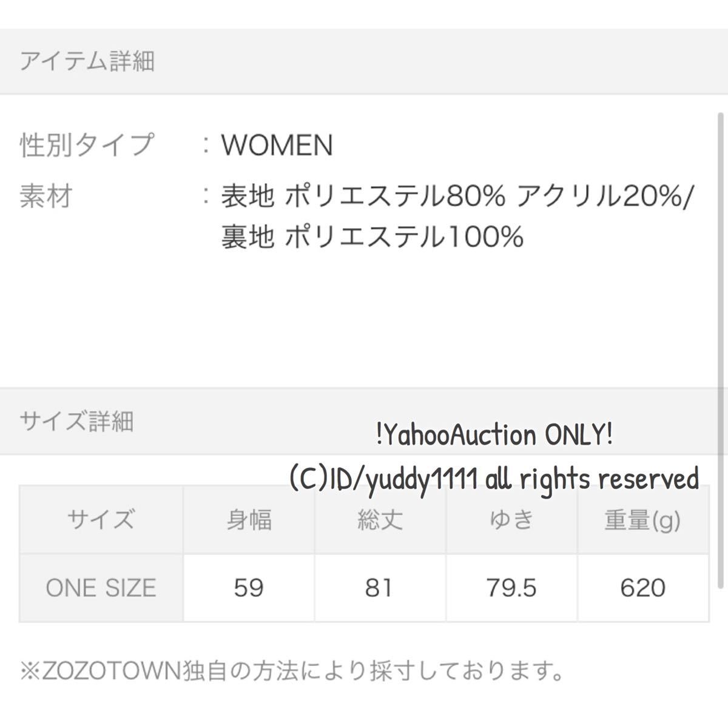728x728 pixels.
Task: Click the ゆき column header
Action: click(x=511, y=520)
